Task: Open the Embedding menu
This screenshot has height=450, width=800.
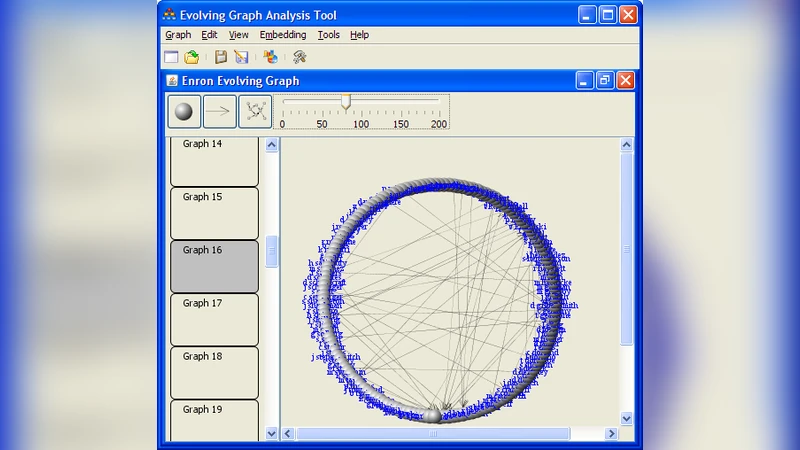Action: [x=283, y=35]
